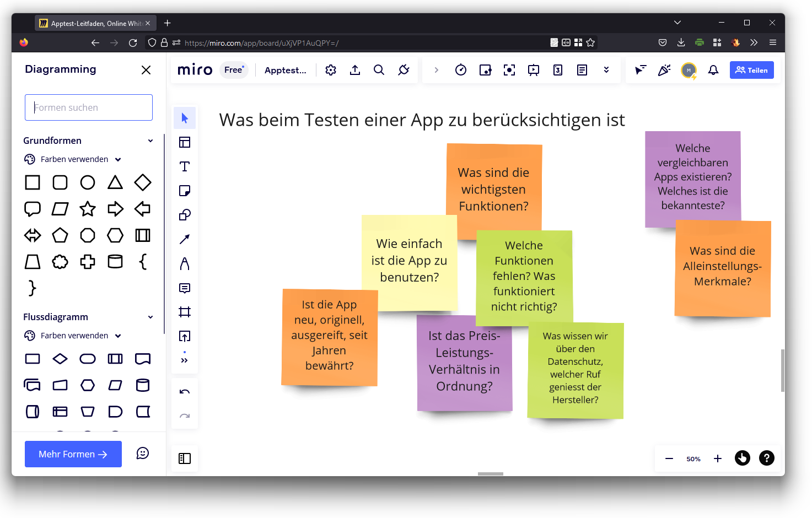Select the pen drawing tool
The height and width of the screenshot is (518, 812).
point(185,263)
